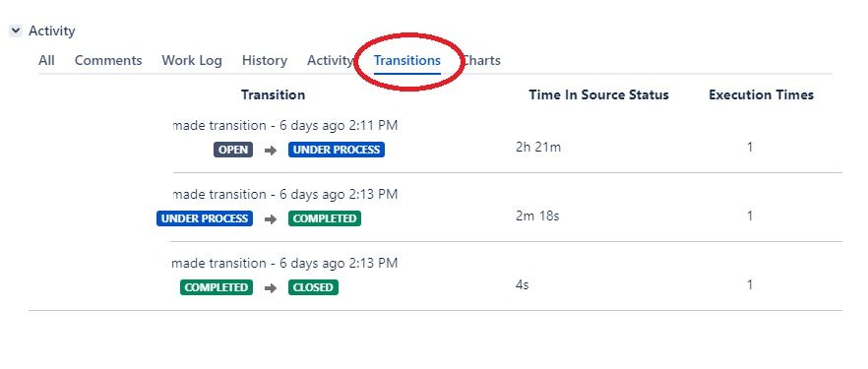868x369 pixels.
Task: Switch to the History tab
Action: (x=265, y=60)
